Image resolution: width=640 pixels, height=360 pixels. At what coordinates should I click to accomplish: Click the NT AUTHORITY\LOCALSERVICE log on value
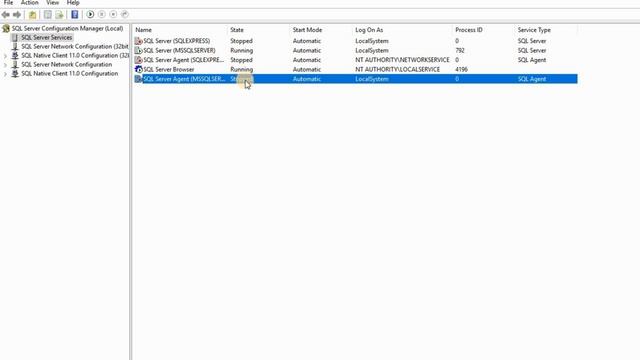point(398,69)
